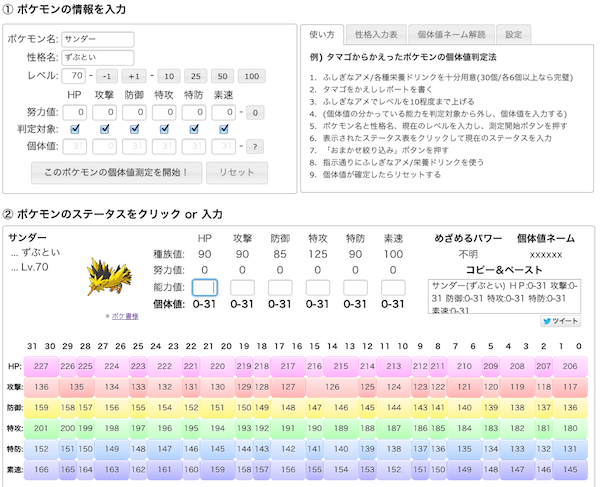Click the HP 能力値 input box
This screenshot has height=487, width=600.
tap(205, 288)
